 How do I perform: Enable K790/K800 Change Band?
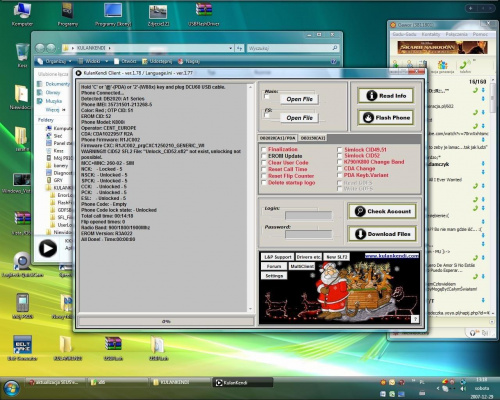[x=340, y=162]
